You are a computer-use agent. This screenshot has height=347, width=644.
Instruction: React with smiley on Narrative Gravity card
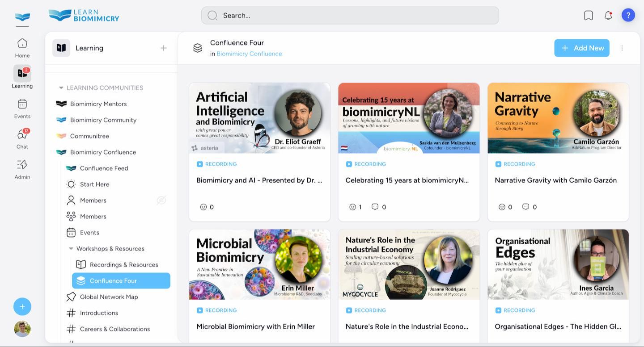[502, 207]
